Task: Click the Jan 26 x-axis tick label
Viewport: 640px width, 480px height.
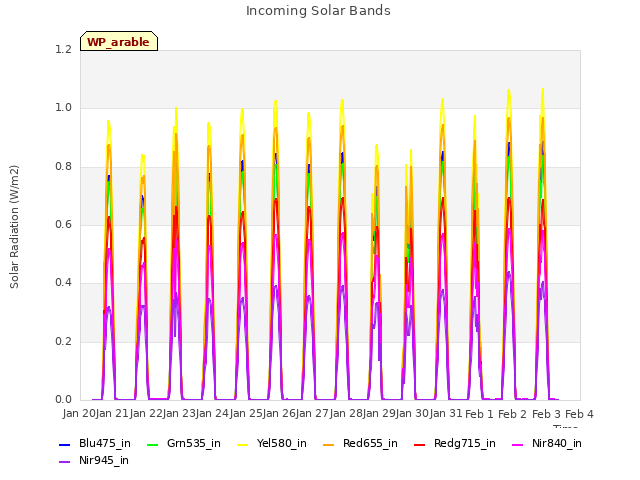Action: click(x=280, y=414)
